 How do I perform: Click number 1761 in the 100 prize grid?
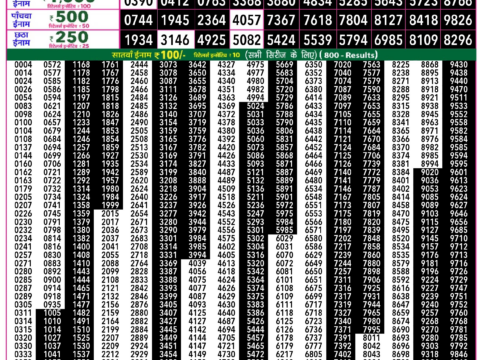pos(110,64)
